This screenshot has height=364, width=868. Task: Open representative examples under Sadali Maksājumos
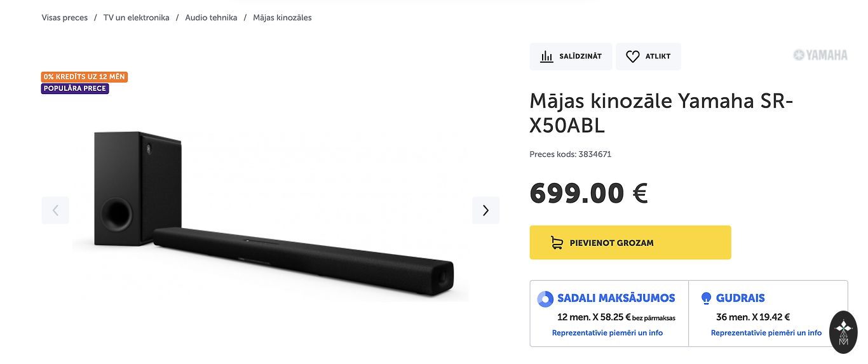(607, 333)
